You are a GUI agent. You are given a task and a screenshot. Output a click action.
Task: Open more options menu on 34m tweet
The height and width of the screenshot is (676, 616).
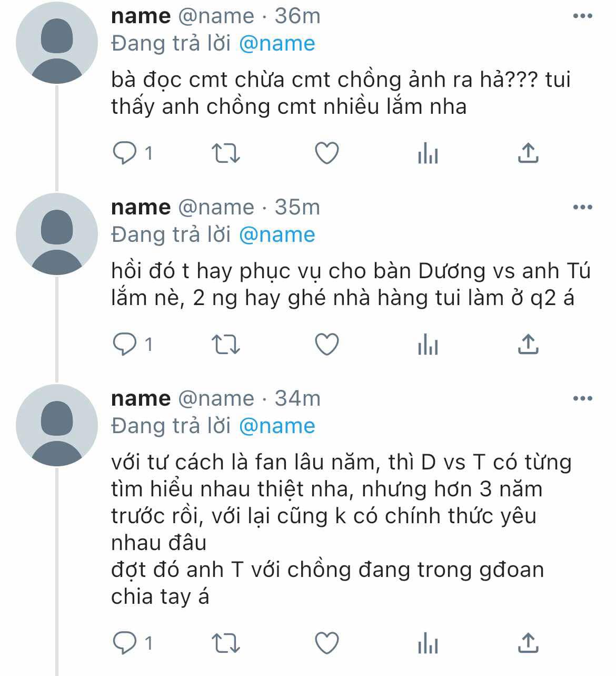(582, 399)
